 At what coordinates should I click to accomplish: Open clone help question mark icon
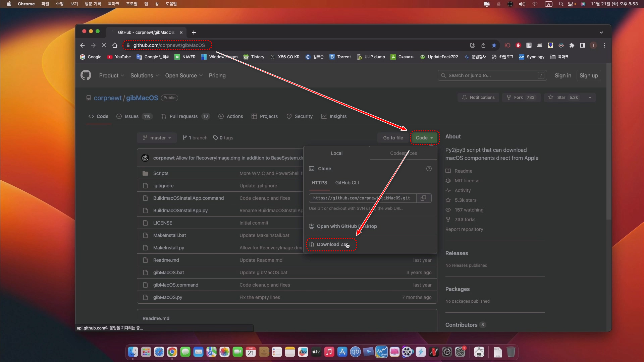(x=429, y=169)
